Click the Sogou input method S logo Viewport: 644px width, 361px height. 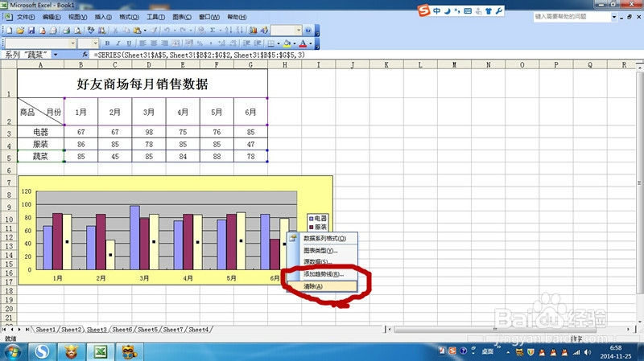(x=424, y=10)
